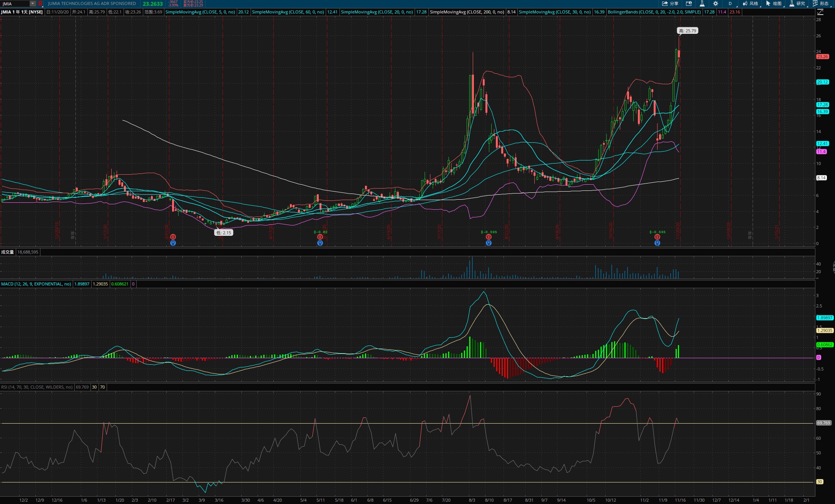Click blue lightbulb marker near 5/11
Image resolution: width=835 pixels, height=504 pixels.
320,243
